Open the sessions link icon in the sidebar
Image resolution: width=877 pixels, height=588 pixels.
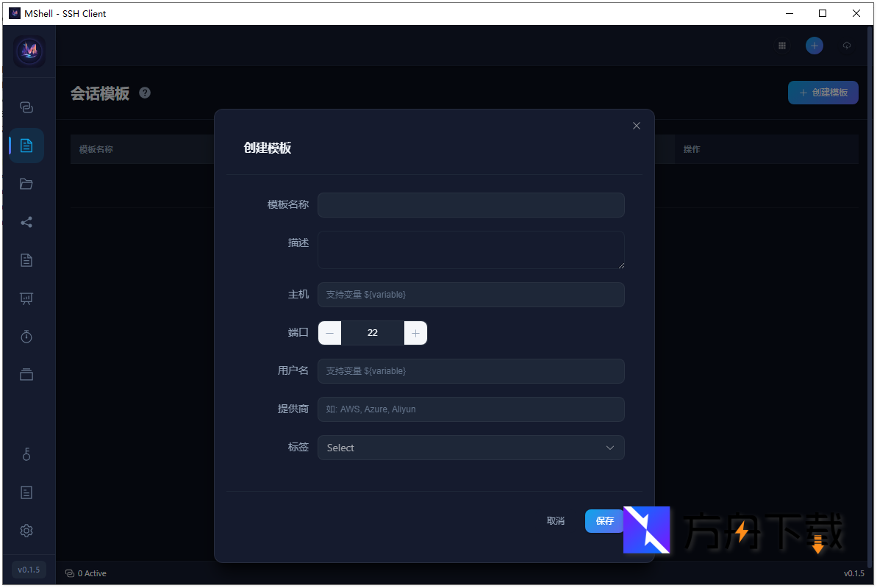click(x=26, y=107)
